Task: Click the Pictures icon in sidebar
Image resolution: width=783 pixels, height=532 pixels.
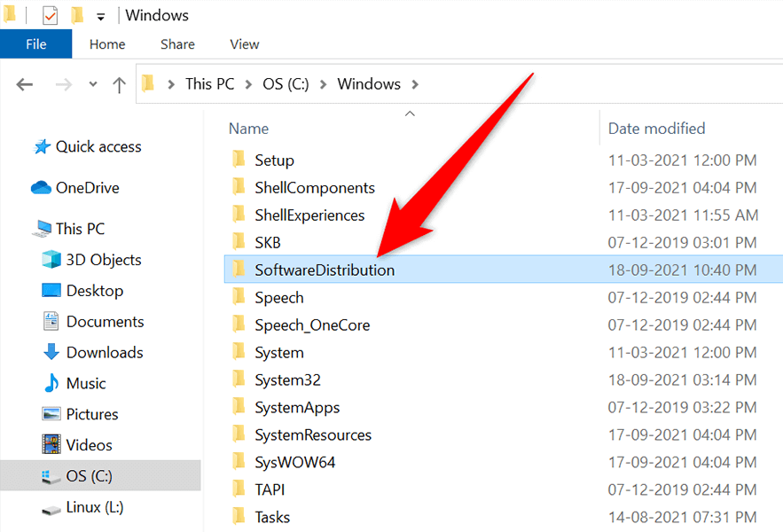Action: [51, 414]
